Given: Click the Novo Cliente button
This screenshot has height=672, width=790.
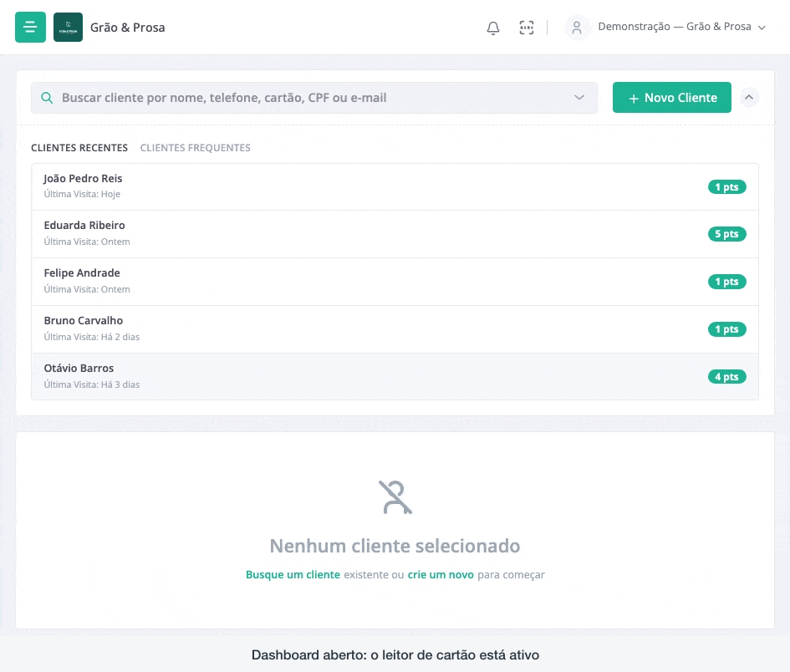Looking at the screenshot, I should 671,98.
